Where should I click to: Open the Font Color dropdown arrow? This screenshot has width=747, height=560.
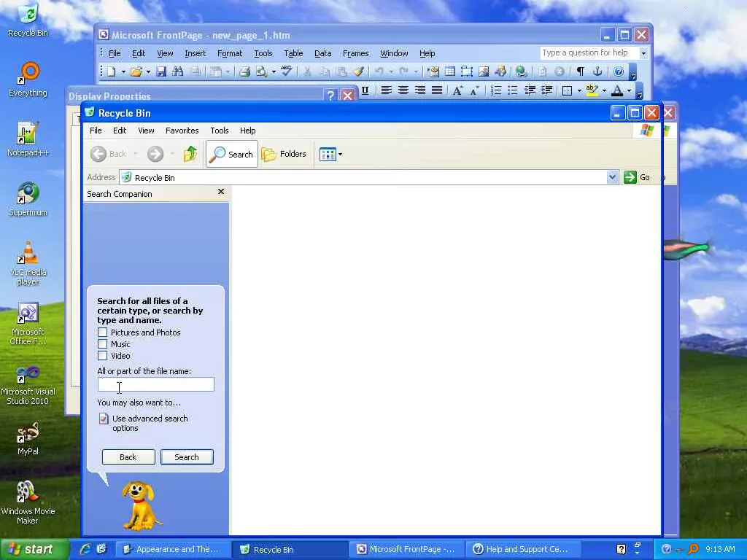point(629,90)
